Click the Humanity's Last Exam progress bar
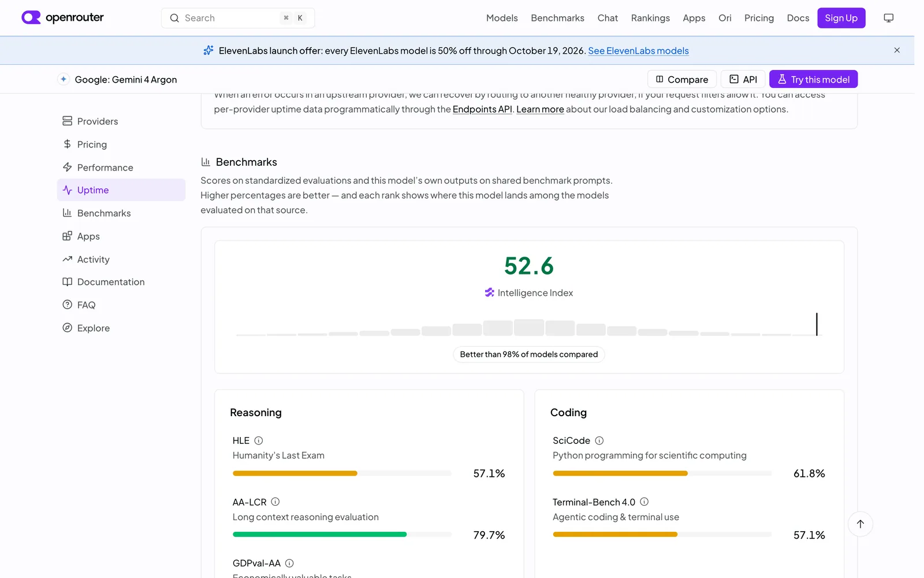The height and width of the screenshot is (578, 924). 342,473
